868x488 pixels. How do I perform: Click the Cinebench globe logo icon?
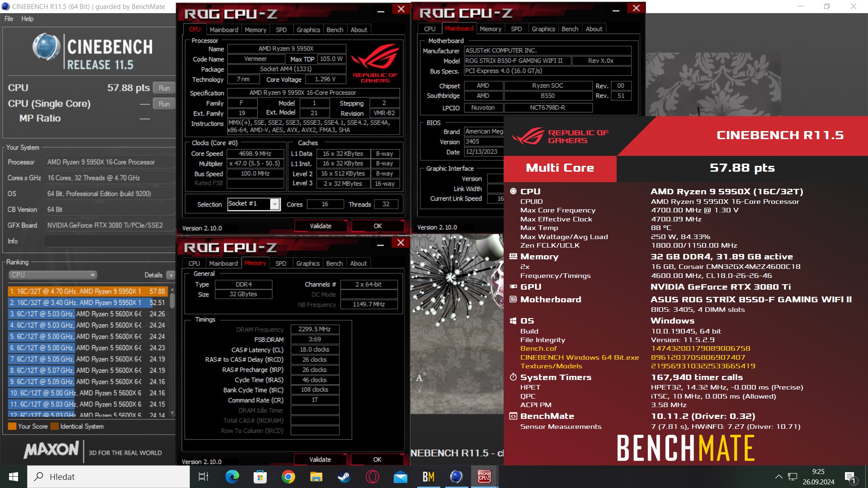pos(46,47)
